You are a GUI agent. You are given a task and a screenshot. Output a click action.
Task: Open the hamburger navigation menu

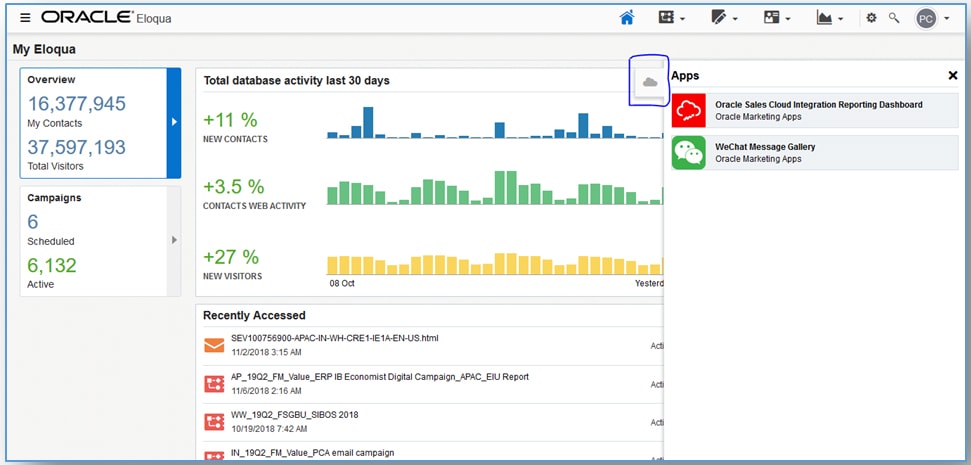25,18
